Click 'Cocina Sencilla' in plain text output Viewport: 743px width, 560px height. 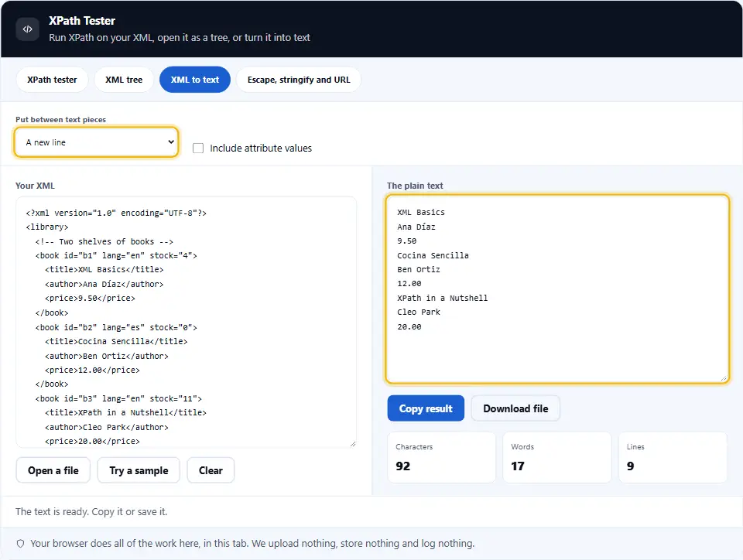433,255
